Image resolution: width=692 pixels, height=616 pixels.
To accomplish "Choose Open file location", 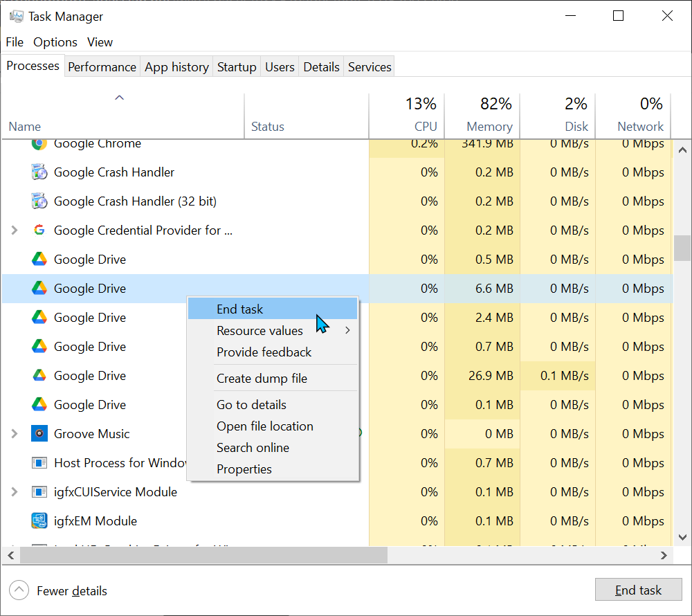I will tap(272, 426).
